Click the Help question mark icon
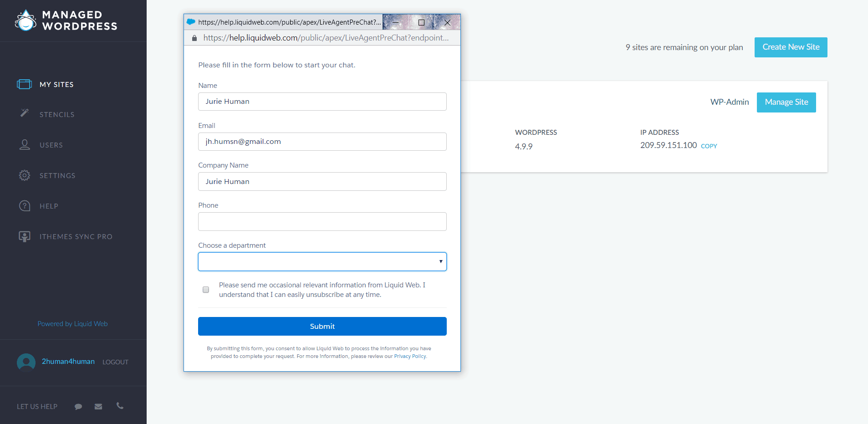This screenshot has width=868, height=424. click(x=25, y=206)
